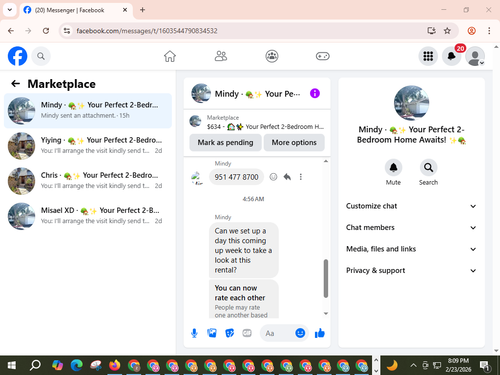500x375 pixels.
Task: Open the Windows Start menu
Action: click(12, 366)
